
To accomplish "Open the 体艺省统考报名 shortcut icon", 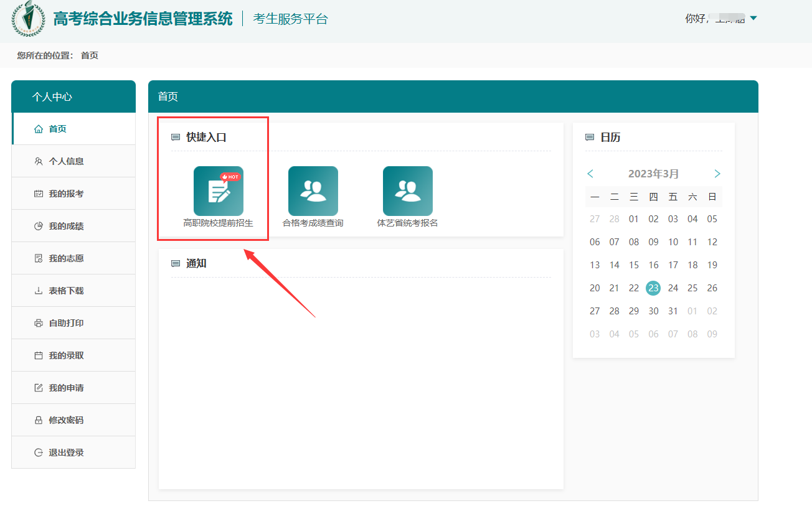I will point(408,191).
